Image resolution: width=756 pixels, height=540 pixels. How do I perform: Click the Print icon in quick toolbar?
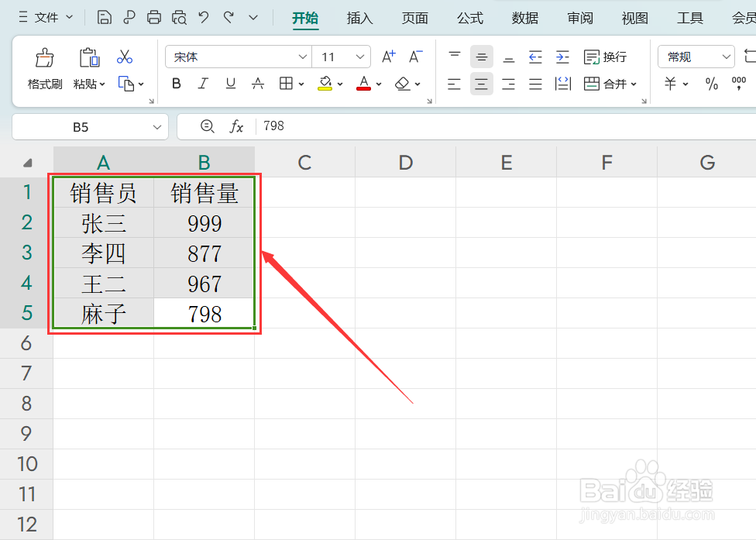(x=154, y=16)
